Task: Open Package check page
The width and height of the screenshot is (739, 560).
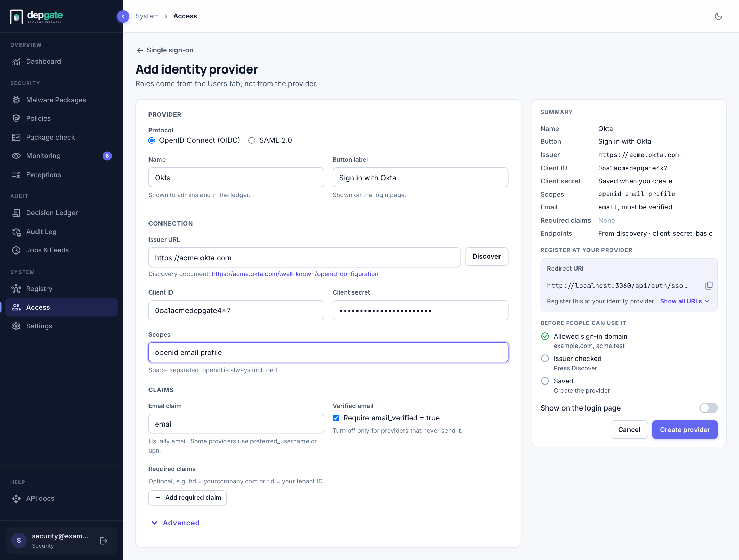Action: [62, 137]
